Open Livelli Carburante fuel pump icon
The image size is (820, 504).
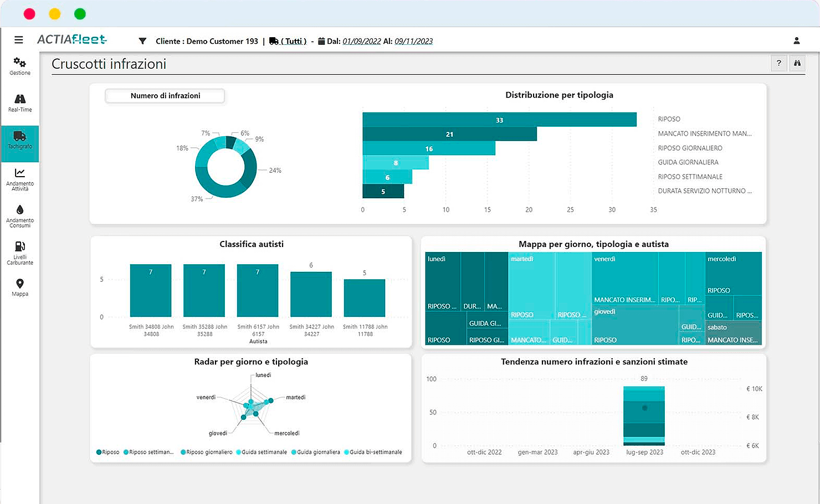pos(20,247)
